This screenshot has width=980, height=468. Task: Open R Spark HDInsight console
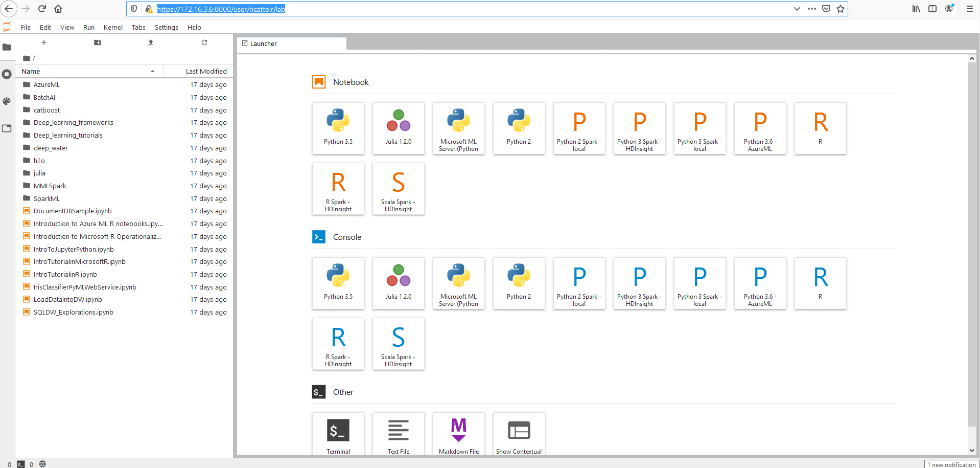338,344
